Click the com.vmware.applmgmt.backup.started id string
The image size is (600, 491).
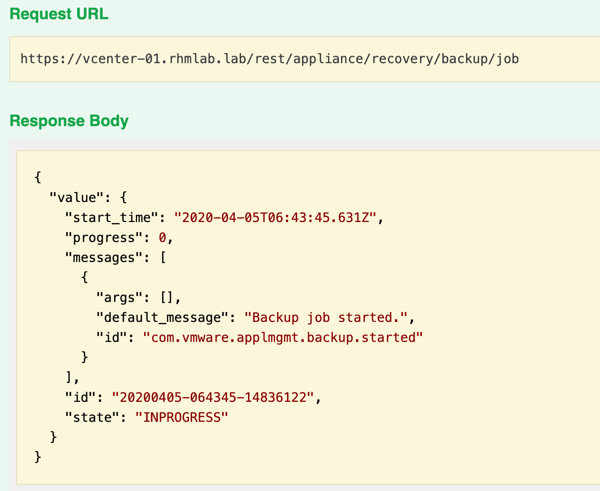[283, 337]
